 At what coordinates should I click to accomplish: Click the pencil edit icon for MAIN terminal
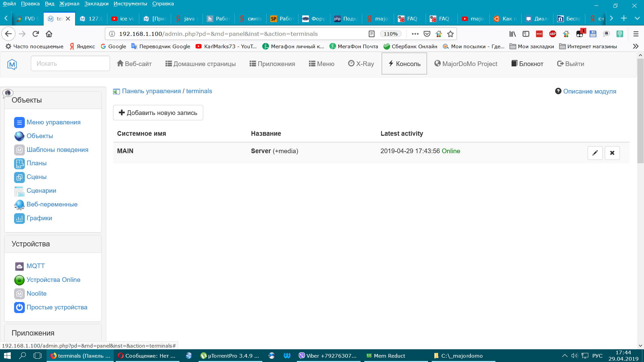[x=595, y=153]
